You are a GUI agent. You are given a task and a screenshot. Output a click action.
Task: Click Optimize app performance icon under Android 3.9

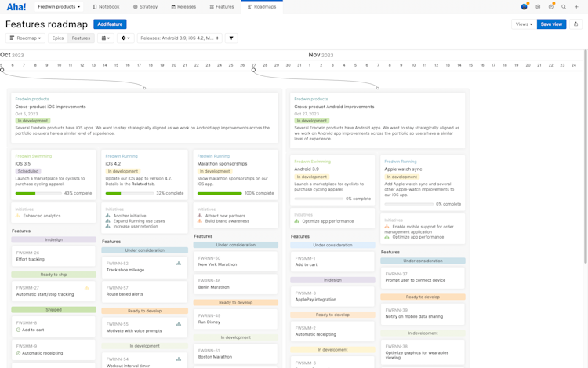pos(296,221)
